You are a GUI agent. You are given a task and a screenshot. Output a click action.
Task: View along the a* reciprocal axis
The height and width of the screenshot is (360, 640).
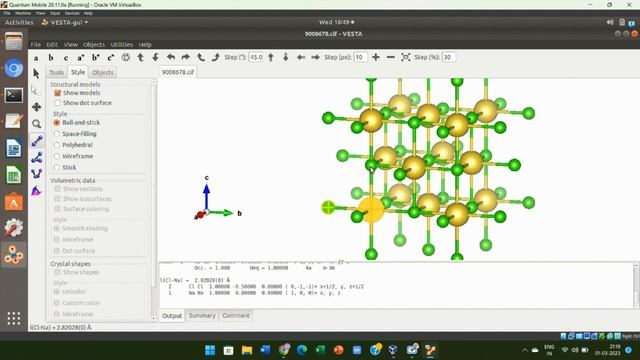point(81,58)
